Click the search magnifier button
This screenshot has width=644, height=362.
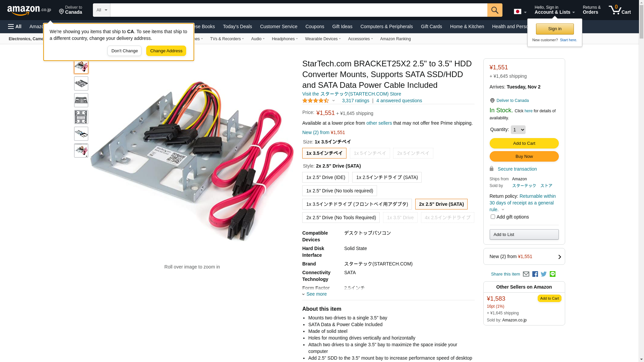click(495, 10)
